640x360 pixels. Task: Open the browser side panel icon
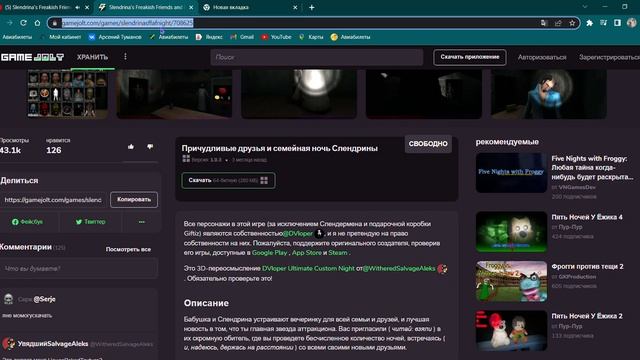pos(617,23)
